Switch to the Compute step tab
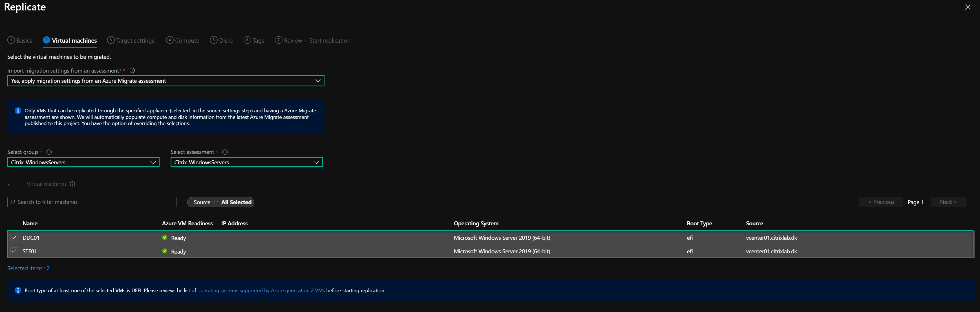Screen dimensions: 980x312 pyautogui.click(x=183, y=40)
